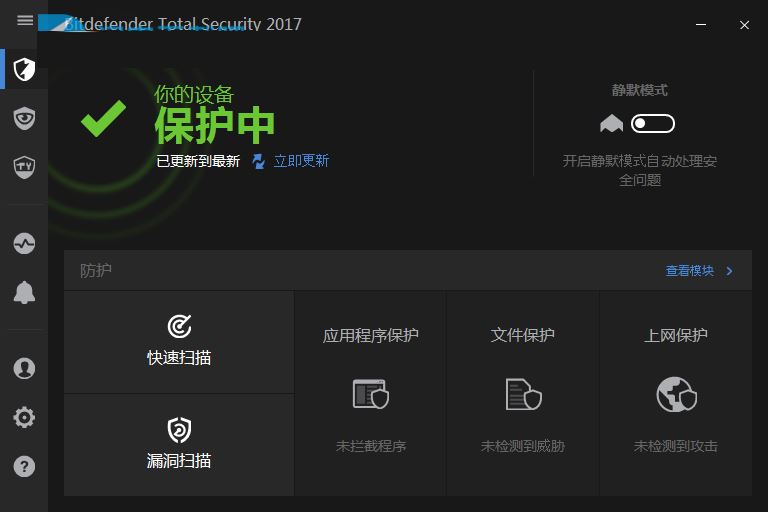Open the Settings gear icon

coord(24,417)
